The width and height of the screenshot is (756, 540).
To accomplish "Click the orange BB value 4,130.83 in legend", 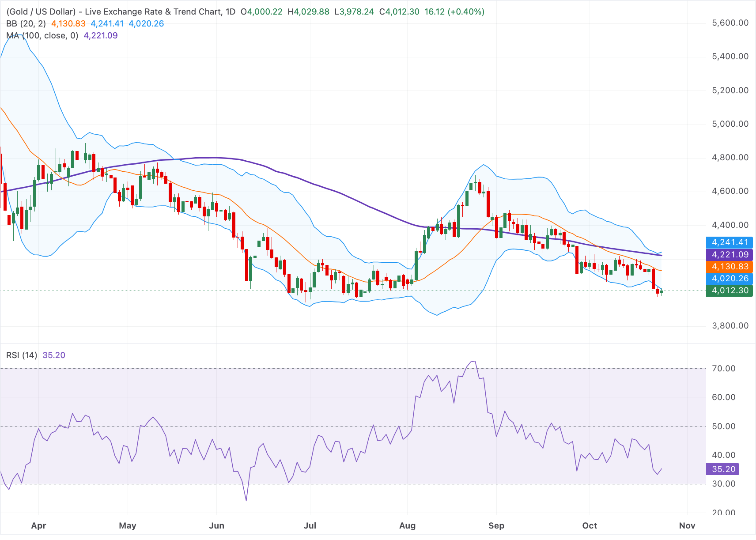I will tap(68, 23).
